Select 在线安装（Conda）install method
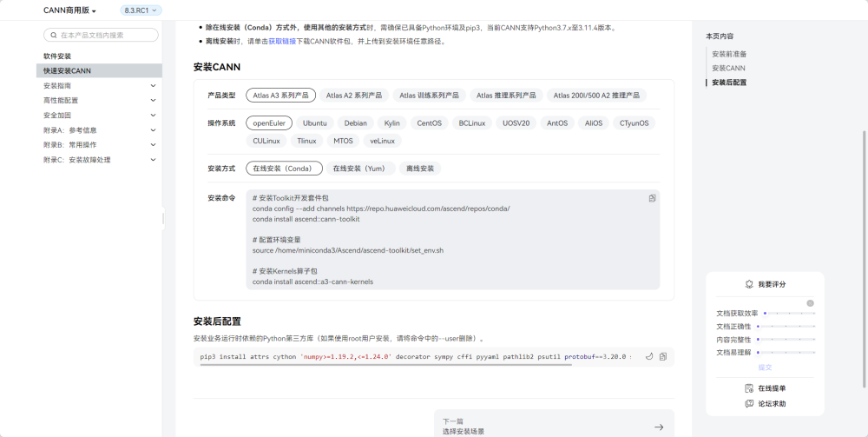Viewport: 868px width, 437px height. (x=284, y=169)
